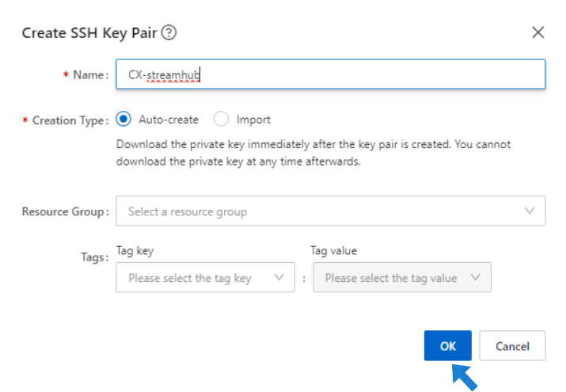
Task: Click the chevron arrow in Tag key box
Action: 279,278
